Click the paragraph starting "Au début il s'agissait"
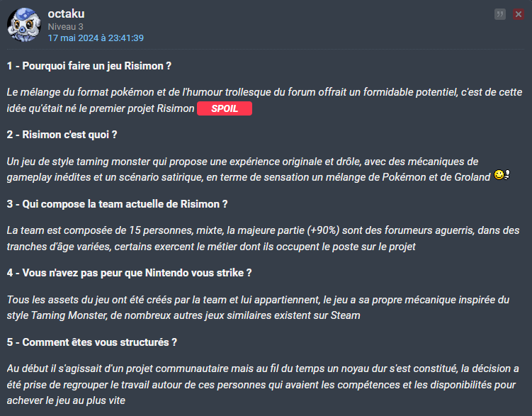 [x=262, y=383]
